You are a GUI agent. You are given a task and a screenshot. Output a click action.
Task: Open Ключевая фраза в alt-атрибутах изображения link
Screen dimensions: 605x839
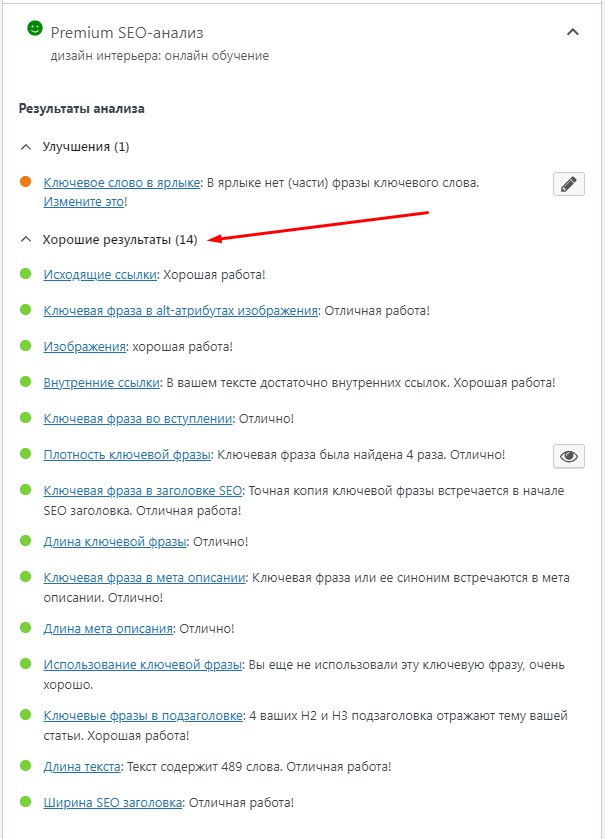tap(180, 310)
